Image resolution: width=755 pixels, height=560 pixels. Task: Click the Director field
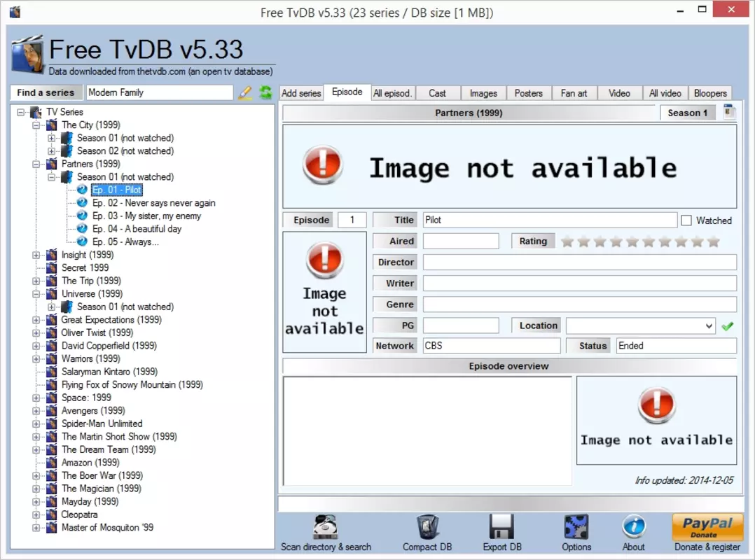coord(579,262)
